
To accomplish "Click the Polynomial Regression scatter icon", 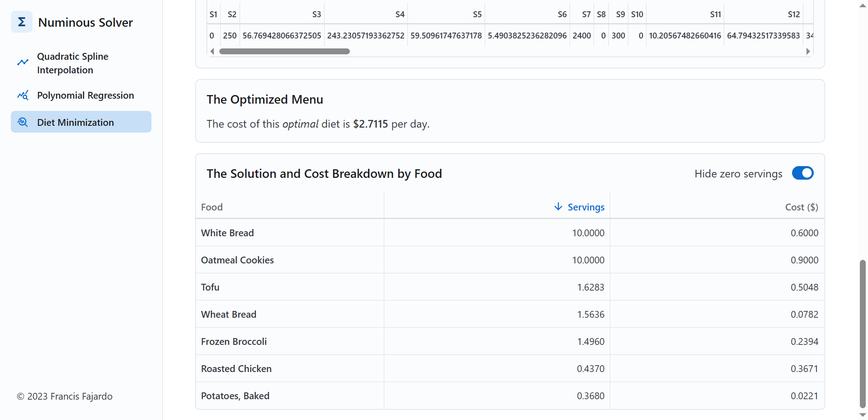I will click(23, 95).
